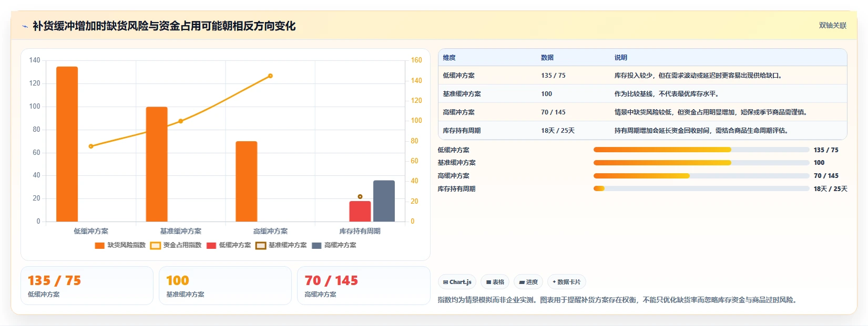Click the 135 / 75 table cell
Image resolution: width=868 pixels, height=326 pixels.
[x=553, y=76]
